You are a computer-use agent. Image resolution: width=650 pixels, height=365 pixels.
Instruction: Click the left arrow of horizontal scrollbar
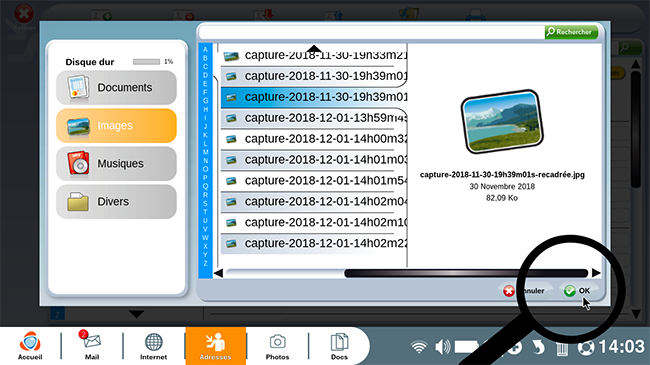tap(218, 273)
